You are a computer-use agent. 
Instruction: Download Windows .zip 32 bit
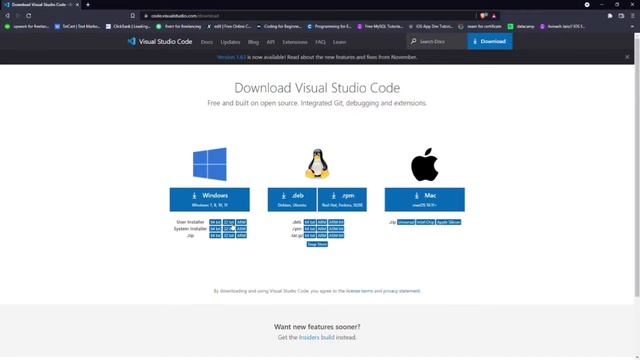[x=229, y=236]
